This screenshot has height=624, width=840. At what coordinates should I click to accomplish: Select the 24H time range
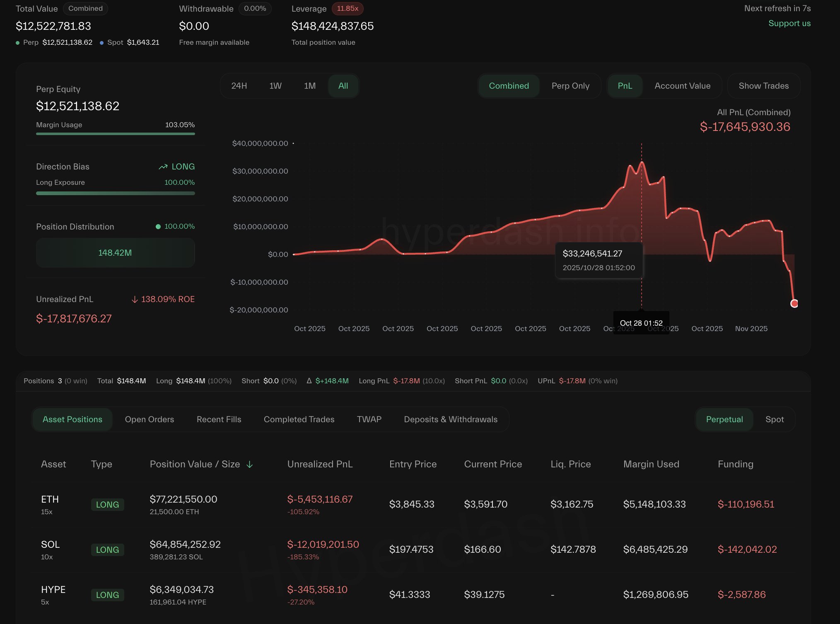[239, 86]
